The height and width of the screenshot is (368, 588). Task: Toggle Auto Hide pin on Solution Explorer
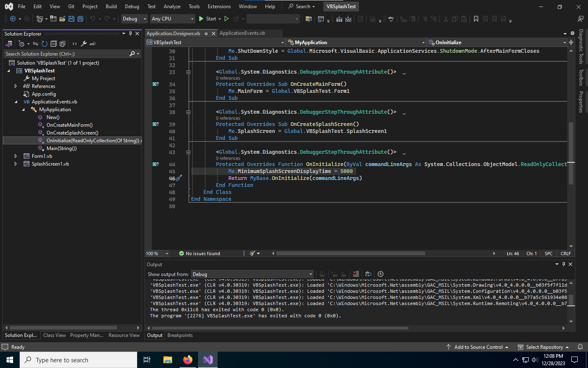[131, 34]
